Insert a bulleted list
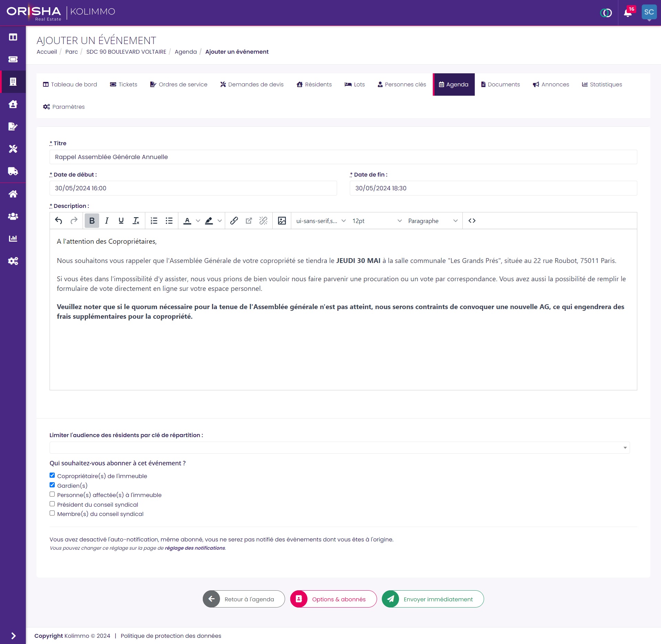The width and height of the screenshot is (661, 644). (169, 221)
